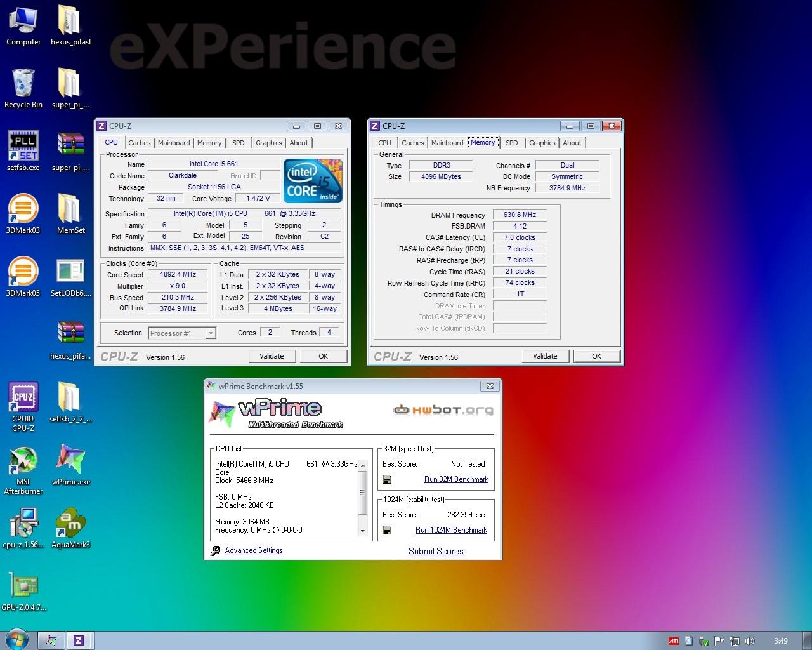Open Mainboard tab in right CPU-Z window
812x650 pixels.
(447, 143)
